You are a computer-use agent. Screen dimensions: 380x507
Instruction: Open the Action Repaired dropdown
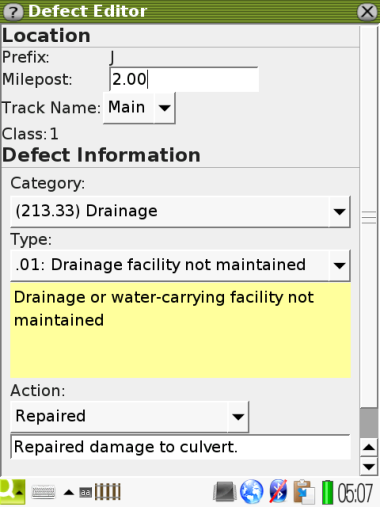(130, 417)
